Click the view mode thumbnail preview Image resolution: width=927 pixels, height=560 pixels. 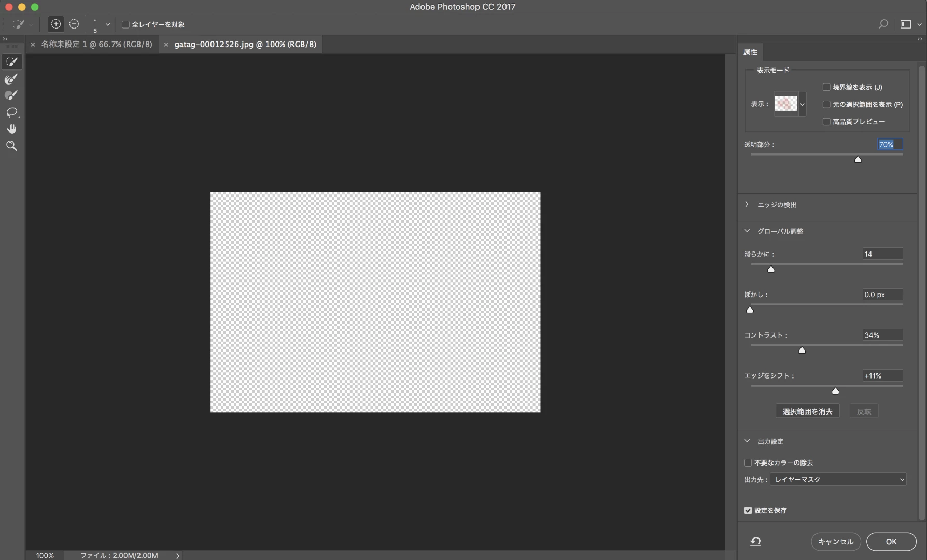(x=786, y=104)
